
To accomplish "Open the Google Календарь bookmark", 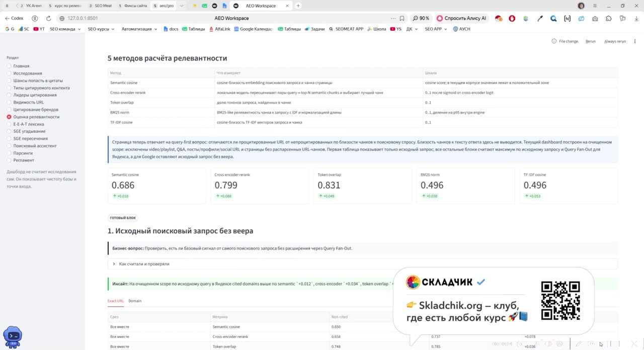I will 253,29.
